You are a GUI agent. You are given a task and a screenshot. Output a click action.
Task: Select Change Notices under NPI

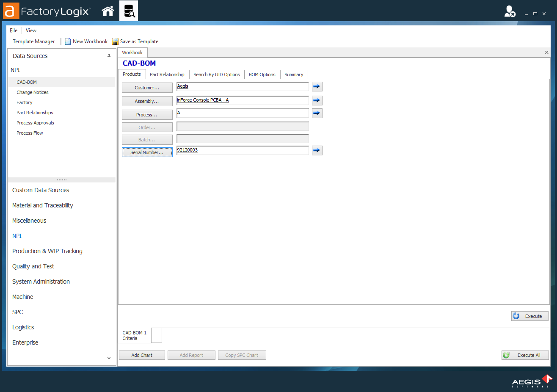32,92
